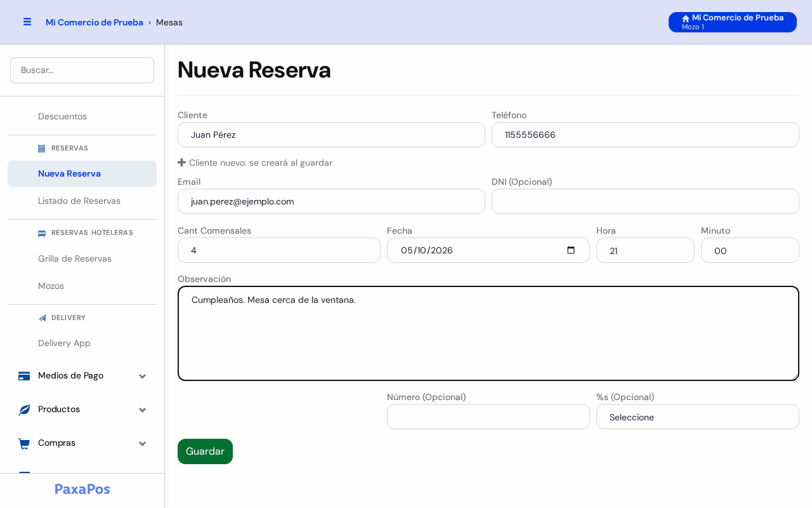Expand the Productos chevron
812x508 pixels.
pos(143,410)
